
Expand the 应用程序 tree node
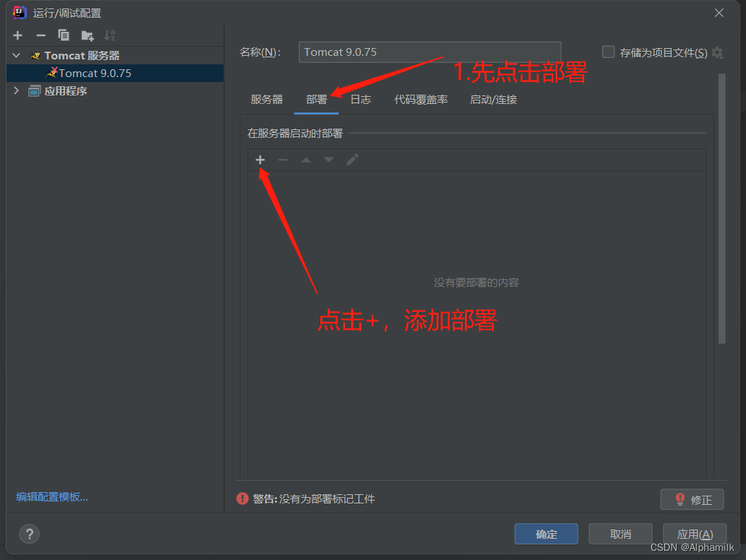16,91
